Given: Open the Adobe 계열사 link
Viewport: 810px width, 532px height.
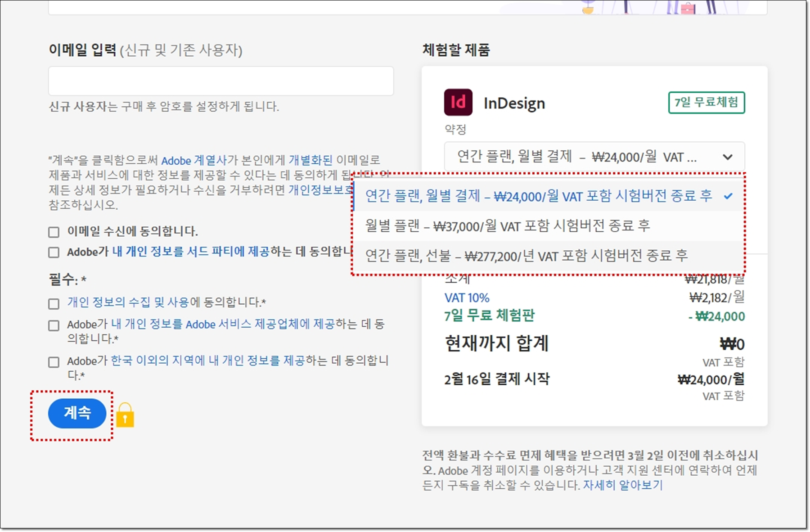Looking at the screenshot, I should click(x=194, y=160).
